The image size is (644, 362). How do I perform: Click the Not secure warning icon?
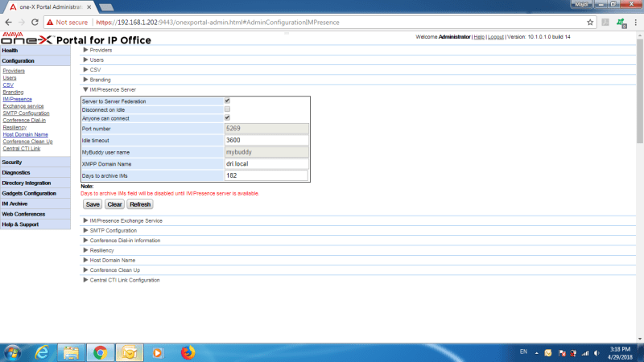50,23
